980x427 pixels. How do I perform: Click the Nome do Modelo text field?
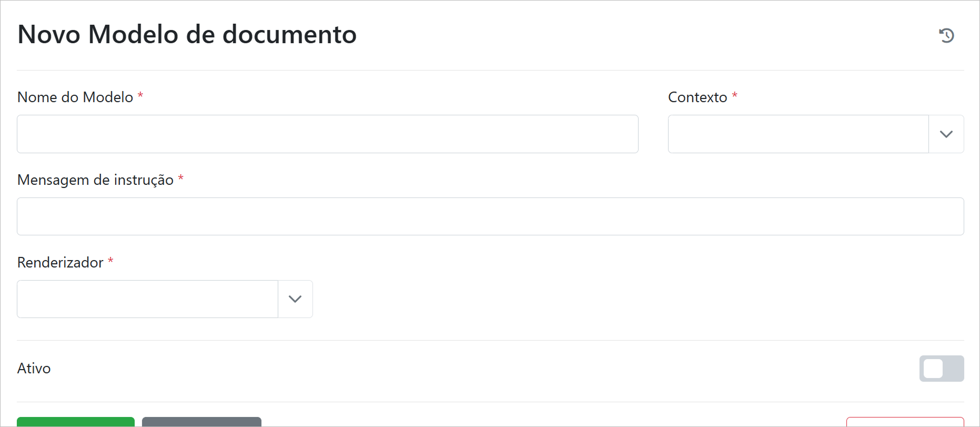pyautogui.click(x=327, y=134)
